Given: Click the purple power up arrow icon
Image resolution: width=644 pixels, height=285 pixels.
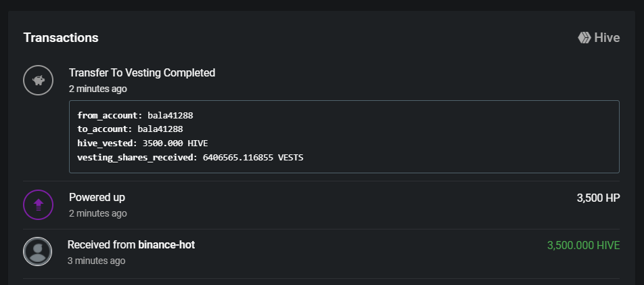Looking at the screenshot, I should tap(38, 205).
